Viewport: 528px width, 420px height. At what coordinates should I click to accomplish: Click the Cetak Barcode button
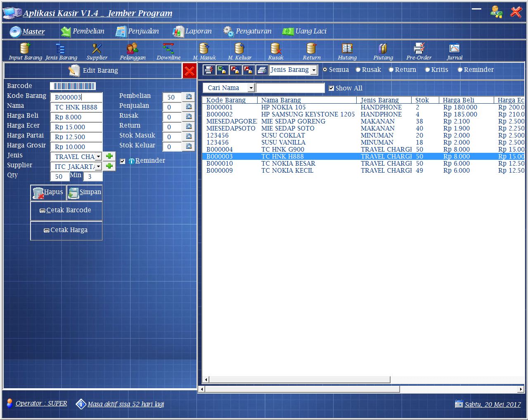point(66,210)
